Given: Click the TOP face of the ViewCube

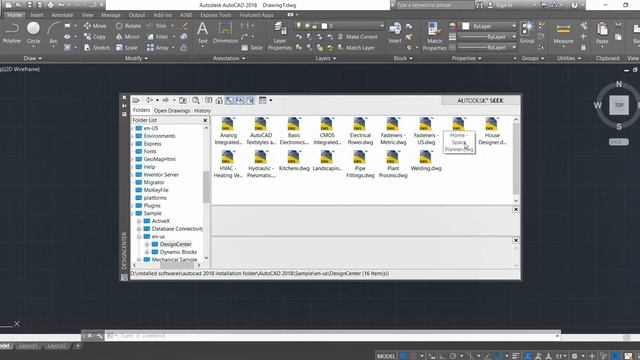Looking at the screenshot, I should [619, 105].
